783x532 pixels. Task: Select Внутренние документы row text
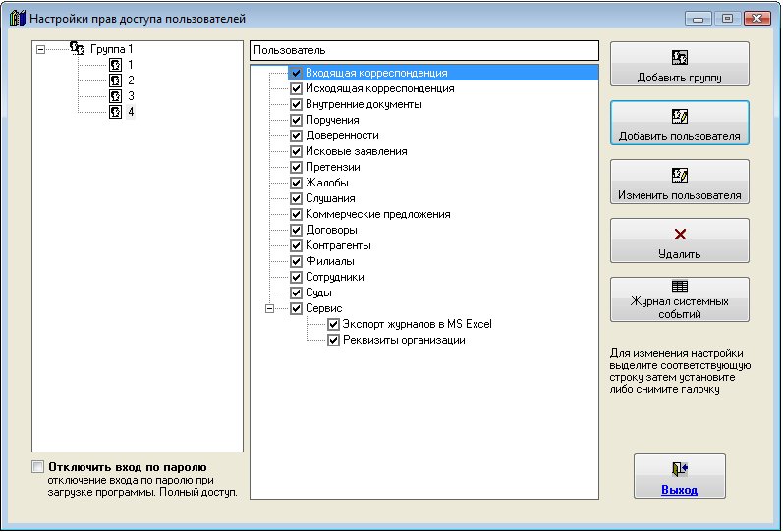click(364, 104)
